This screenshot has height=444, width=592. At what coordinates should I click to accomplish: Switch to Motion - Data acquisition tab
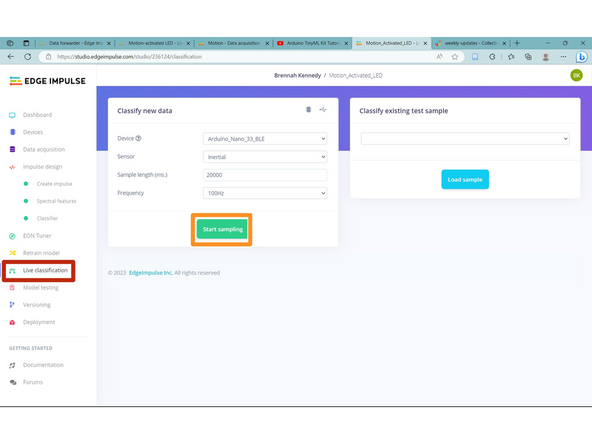(233, 43)
